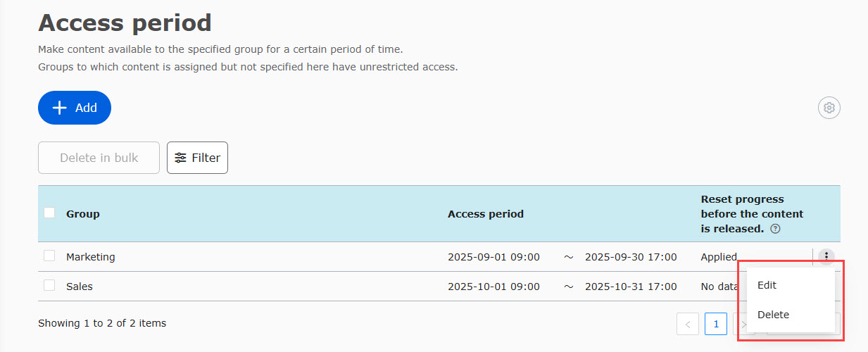
Task: Click the help icon beside Reset progress
Action: point(775,229)
